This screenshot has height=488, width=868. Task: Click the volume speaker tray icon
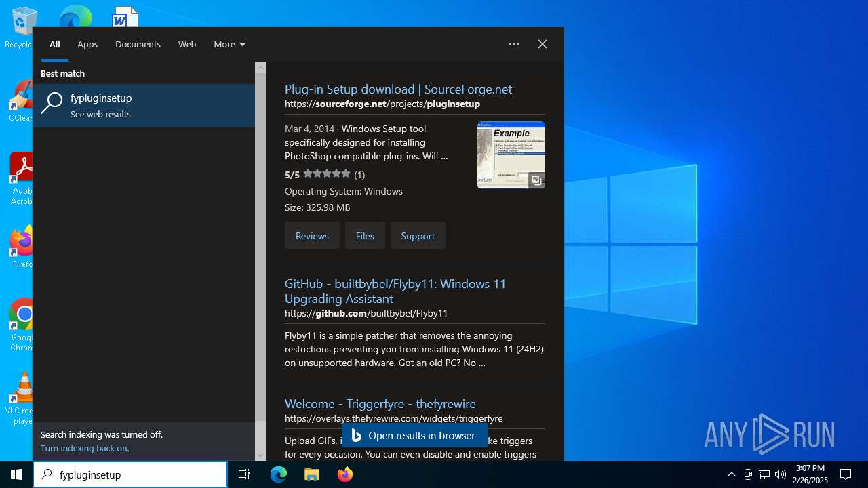(x=781, y=474)
